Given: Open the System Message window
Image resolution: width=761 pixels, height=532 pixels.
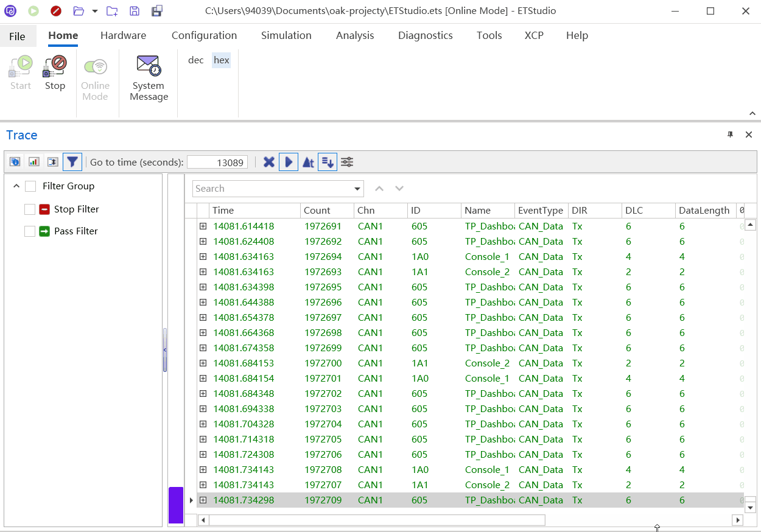Looking at the screenshot, I should click(x=149, y=78).
